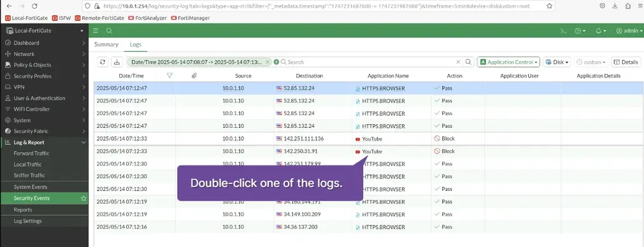The image size is (644, 247).
Task: Expand the VPN menu
Action: (x=44, y=87)
